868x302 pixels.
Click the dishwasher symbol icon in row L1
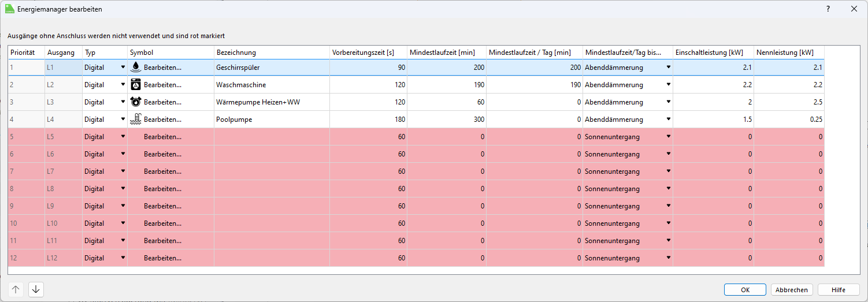point(136,67)
